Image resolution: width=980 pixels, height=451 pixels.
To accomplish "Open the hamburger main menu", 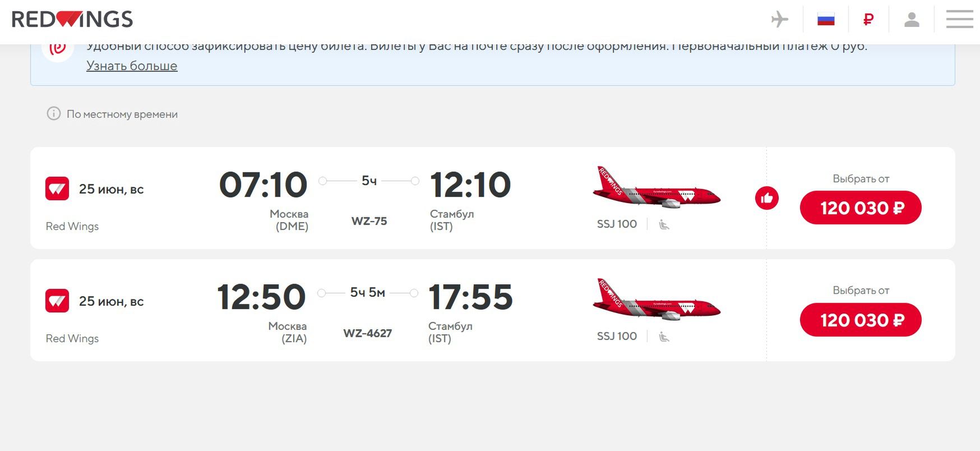I will click(x=959, y=20).
